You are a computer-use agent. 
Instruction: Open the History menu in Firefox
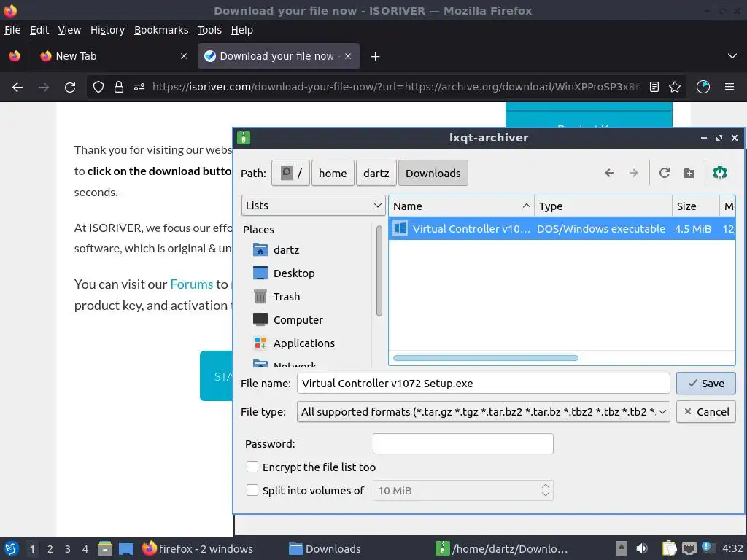[108, 30]
